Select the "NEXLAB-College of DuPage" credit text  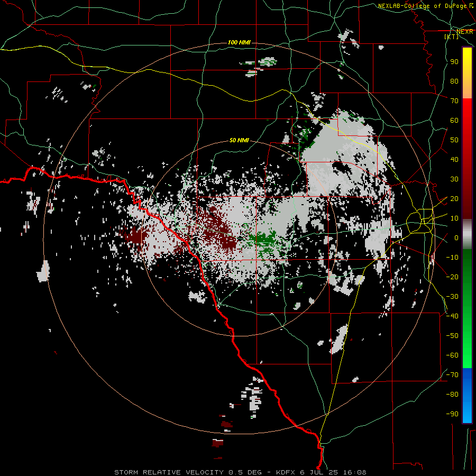[422, 6]
